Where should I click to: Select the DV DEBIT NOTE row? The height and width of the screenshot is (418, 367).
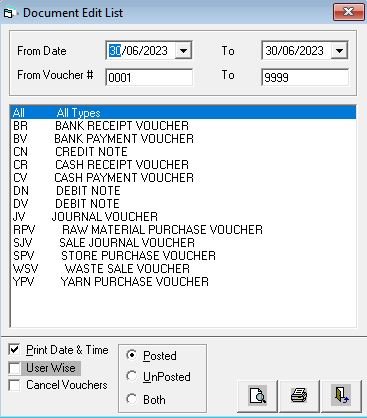(x=183, y=204)
